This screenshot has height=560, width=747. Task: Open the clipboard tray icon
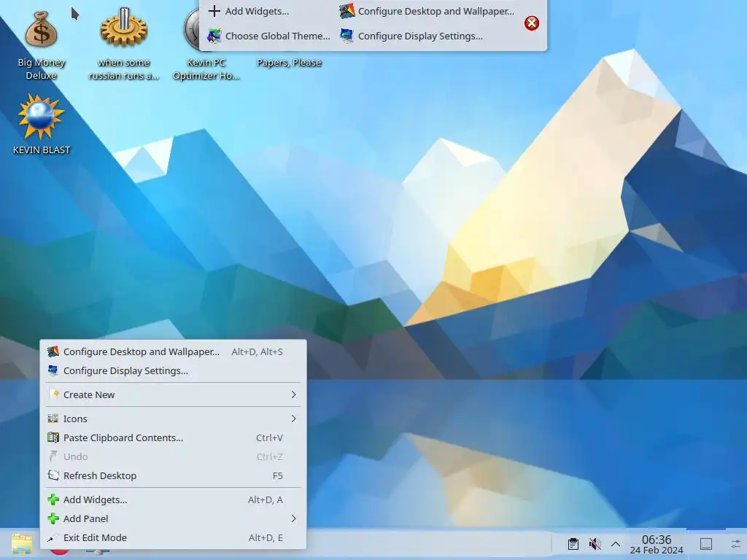[x=573, y=544]
